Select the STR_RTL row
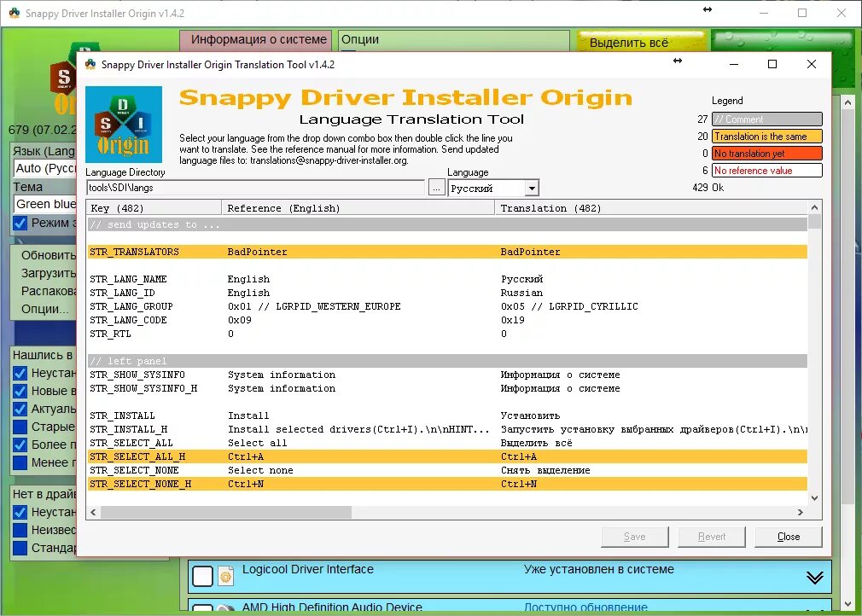This screenshot has height=616, width=862. pos(447,334)
